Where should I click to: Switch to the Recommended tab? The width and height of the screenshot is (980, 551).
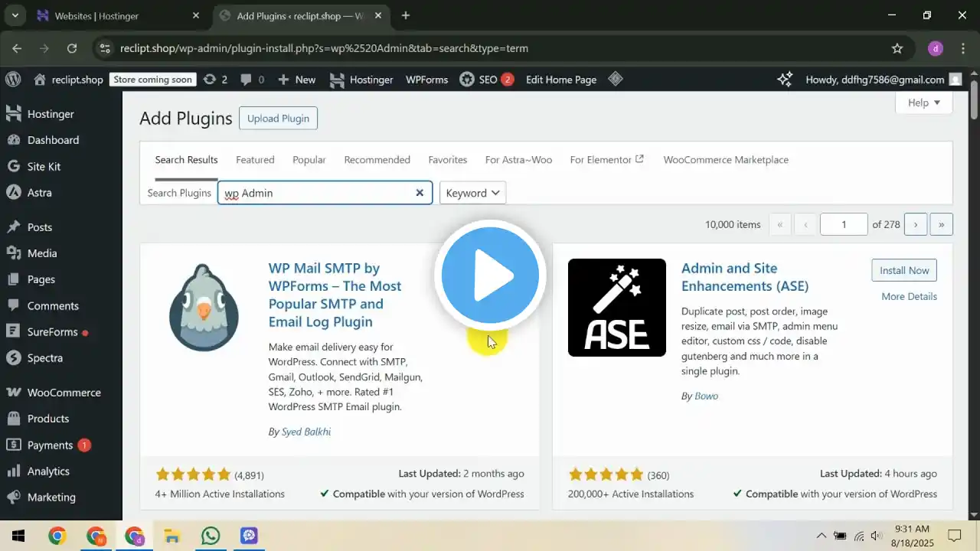pos(377,160)
